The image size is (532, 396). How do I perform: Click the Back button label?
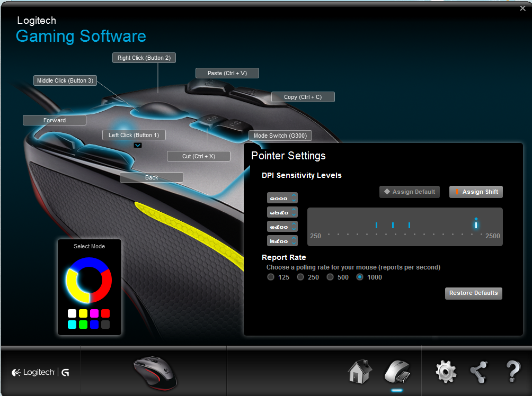point(152,177)
